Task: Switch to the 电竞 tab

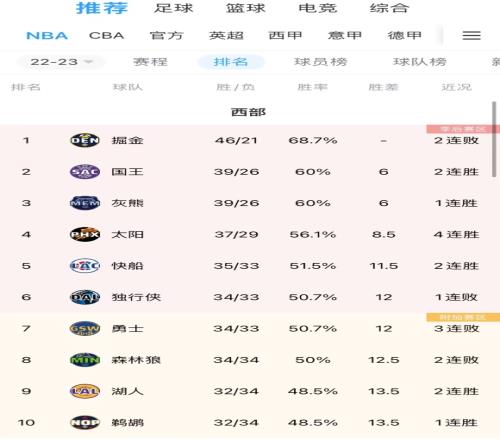Action: coord(318,8)
